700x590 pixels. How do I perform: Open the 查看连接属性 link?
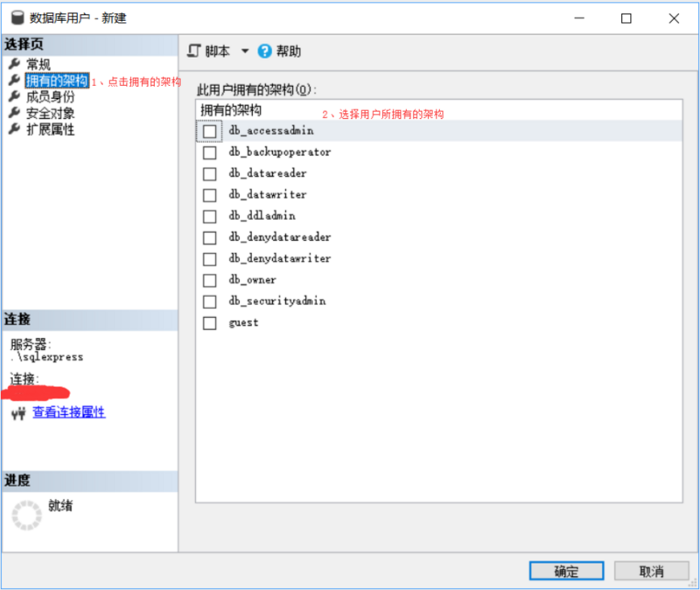tap(69, 411)
